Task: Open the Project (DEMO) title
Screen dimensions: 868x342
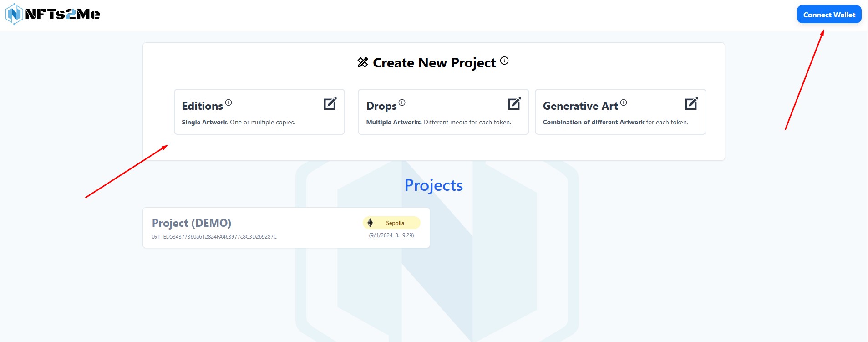Action: click(191, 223)
